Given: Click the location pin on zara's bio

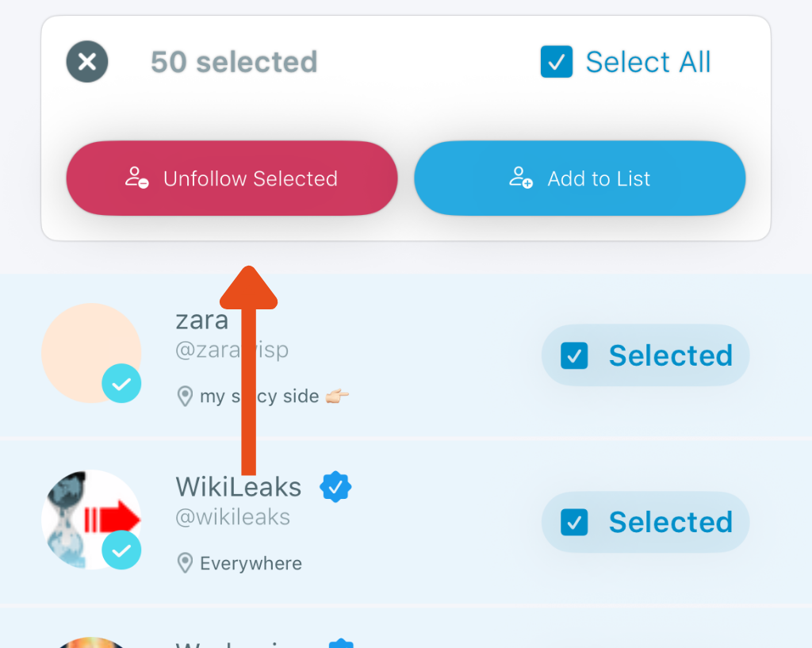Looking at the screenshot, I should coord(185,397).
